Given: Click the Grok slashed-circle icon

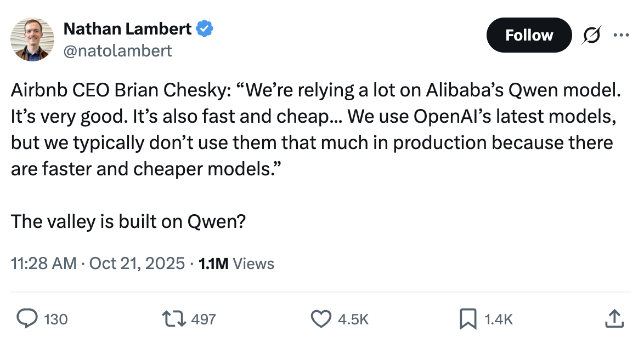Looking at the screenshot, I should point(593,35).
